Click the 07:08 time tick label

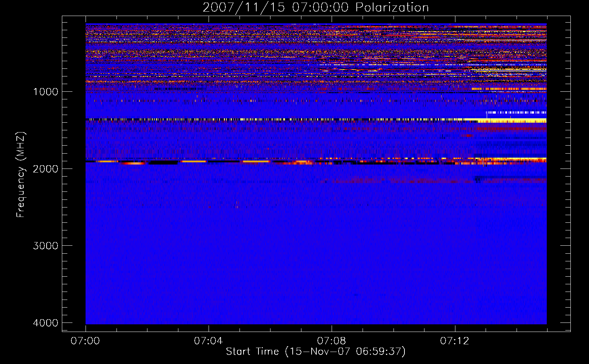pos(331,341)
